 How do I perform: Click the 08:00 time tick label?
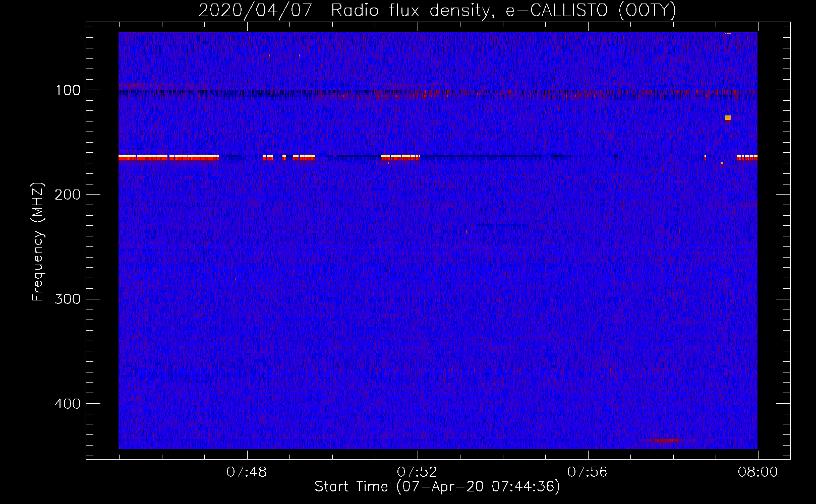click(758, 472)
